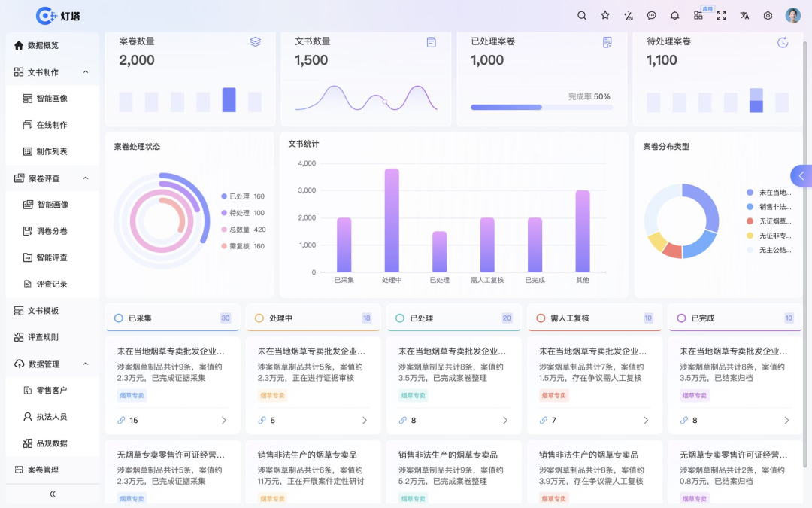Viewport: 812px width, 508px height.
Task: Open settings gear in top bar
Action: point(768,16)
